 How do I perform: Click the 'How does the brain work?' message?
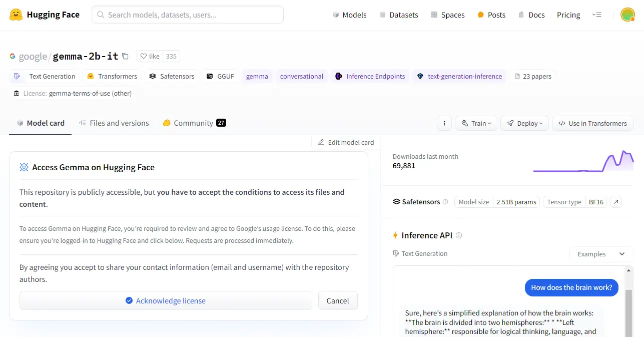pos(571,287)
